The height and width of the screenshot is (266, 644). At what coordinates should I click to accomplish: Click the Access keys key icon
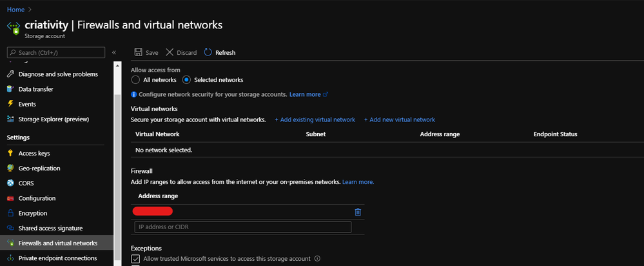tap(10, 154)
